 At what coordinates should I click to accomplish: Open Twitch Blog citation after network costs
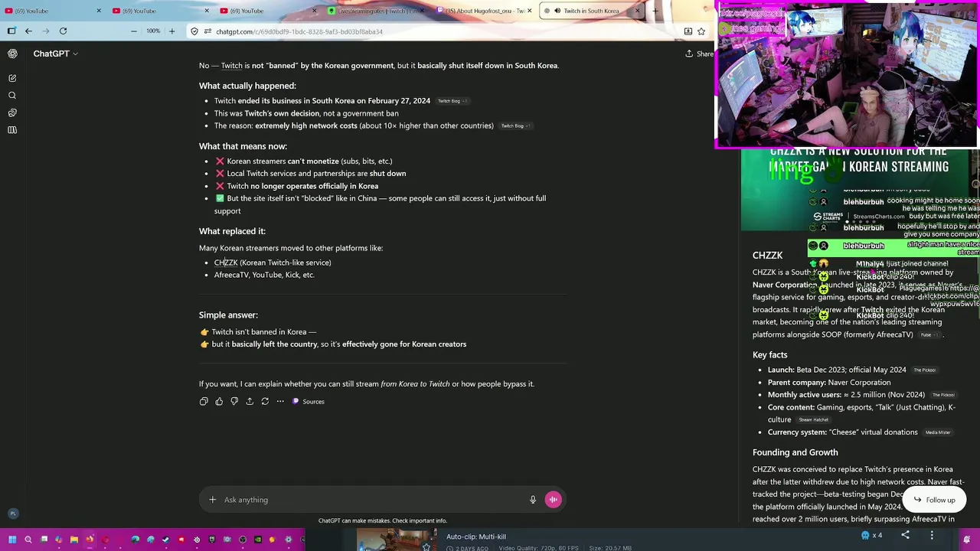pyautogui.click(x=514, y=126)
